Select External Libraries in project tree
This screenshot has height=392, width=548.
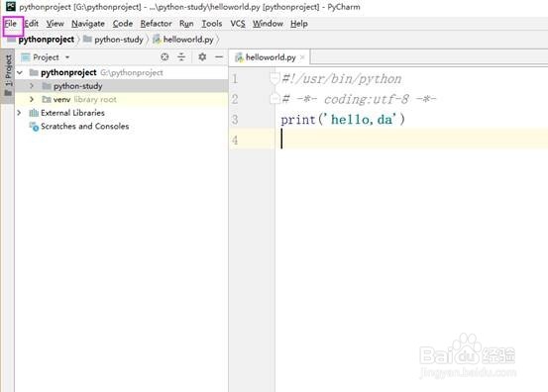point(72,113)
